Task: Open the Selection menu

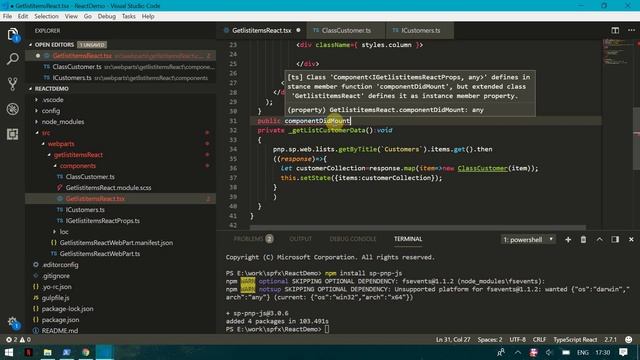Action: (x=46, y=16)
